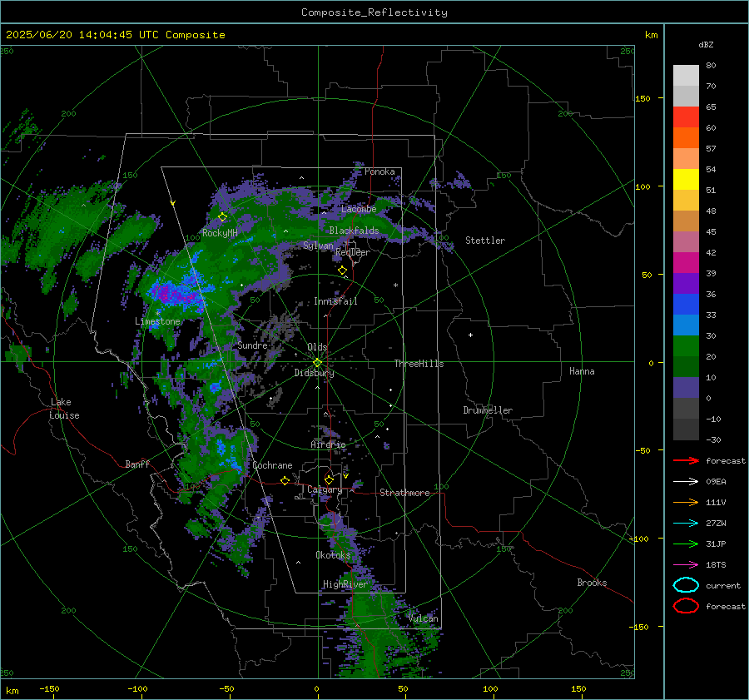Screen dimensions: 749x700
Task: Click the Didsbury town label
Action: pyautogui.click(x=314, y=373)
